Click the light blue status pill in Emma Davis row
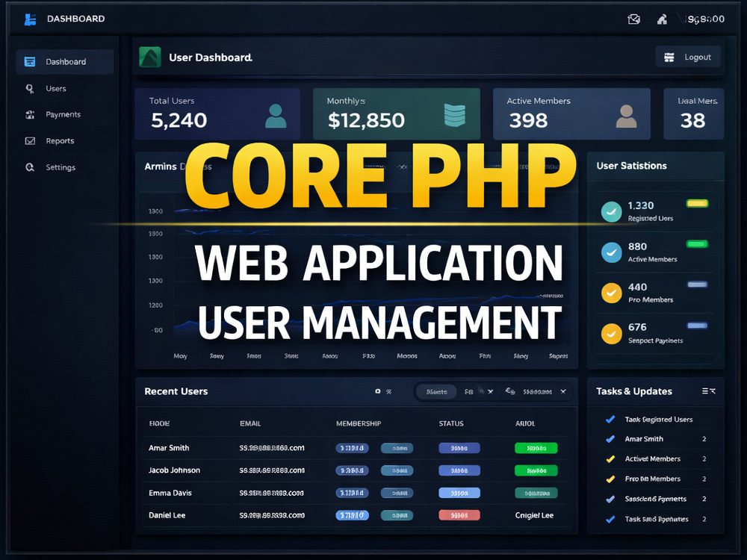The width and height of the screenshot is (747, 560). tap(459, 493)
